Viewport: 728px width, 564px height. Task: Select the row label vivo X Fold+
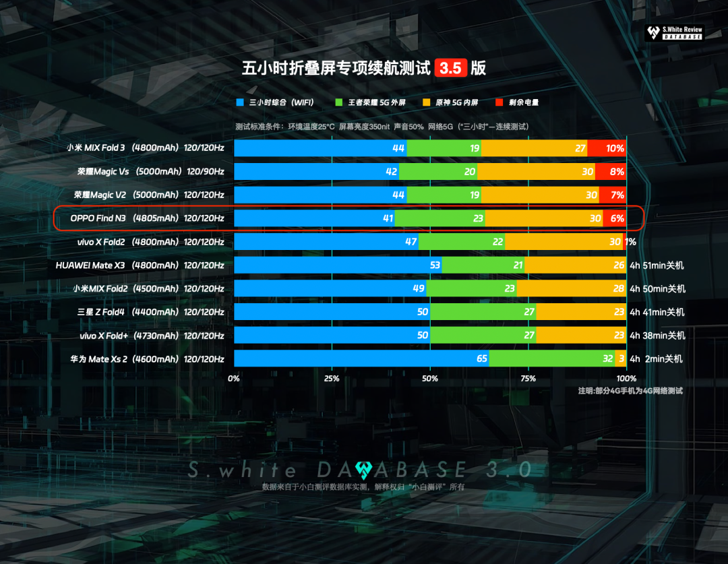152,335
